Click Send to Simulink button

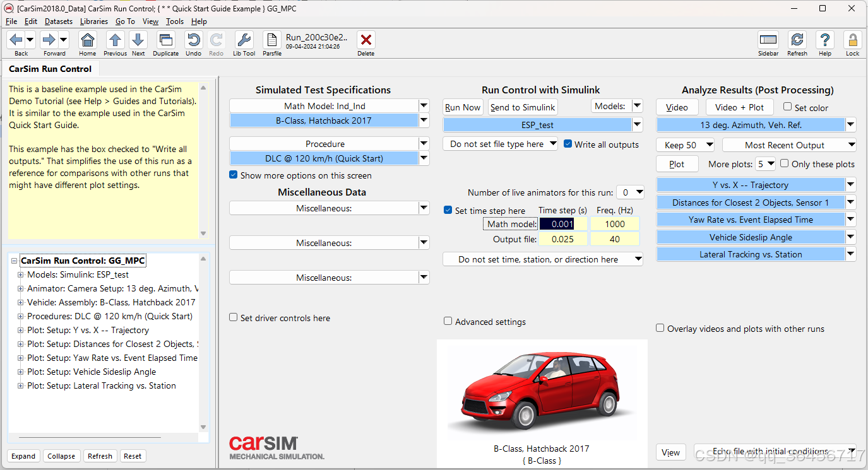(523, 107)
